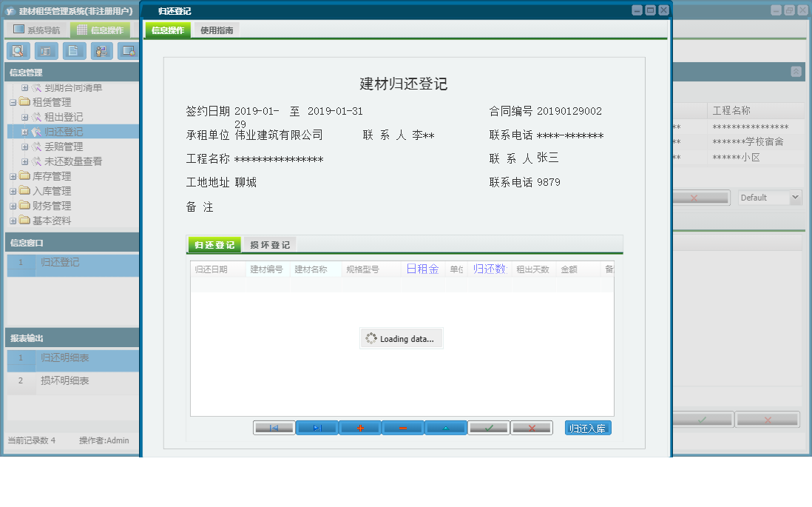
Task: Open the 使用指南 tab
Action: 217,30
